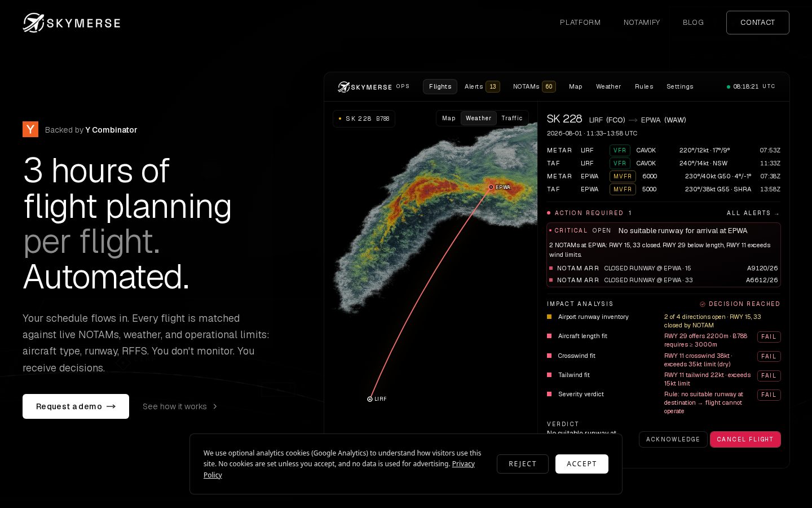Click the MVFR badge on the TAF EPWA row
The height and width of the screenshot is (508, 812).
[623, 189]
